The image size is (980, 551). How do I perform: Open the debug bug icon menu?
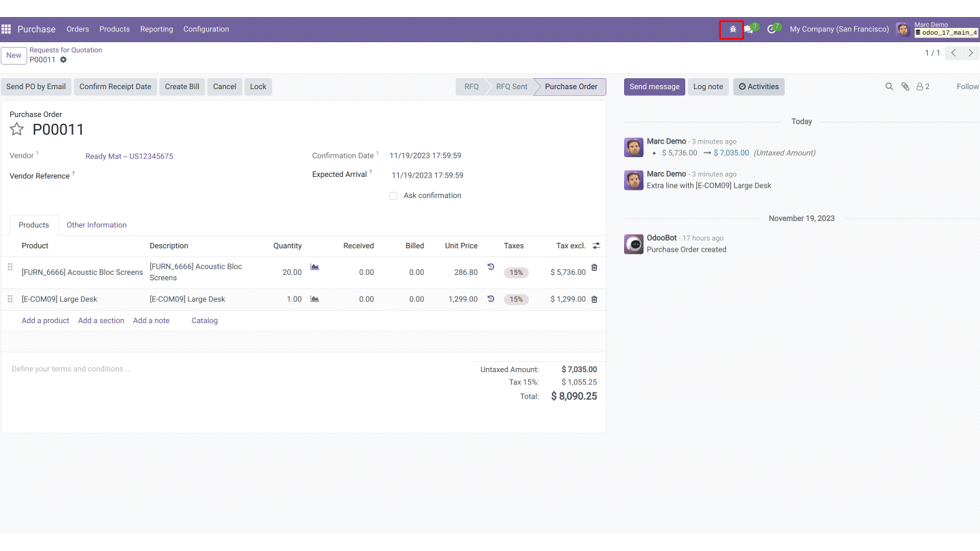(x=732, y=29)
